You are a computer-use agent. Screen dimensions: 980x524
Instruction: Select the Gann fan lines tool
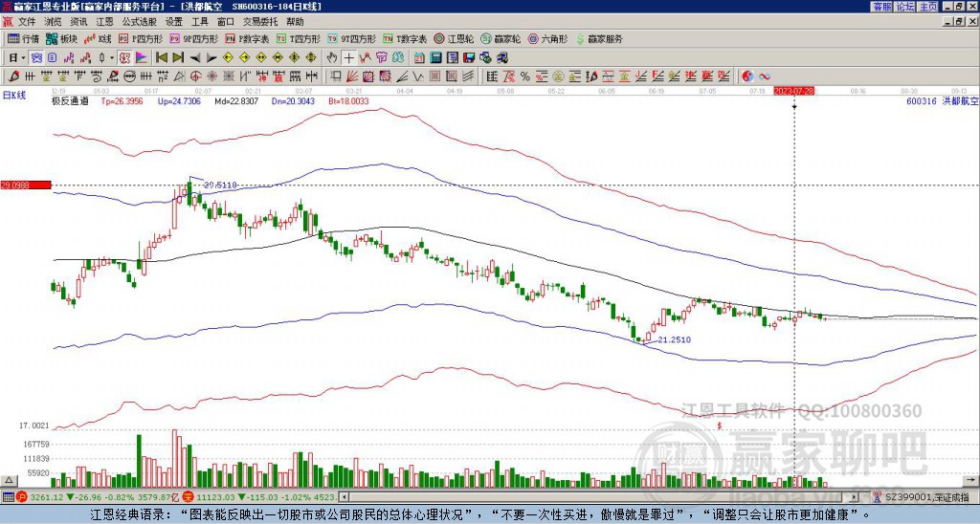352,76
